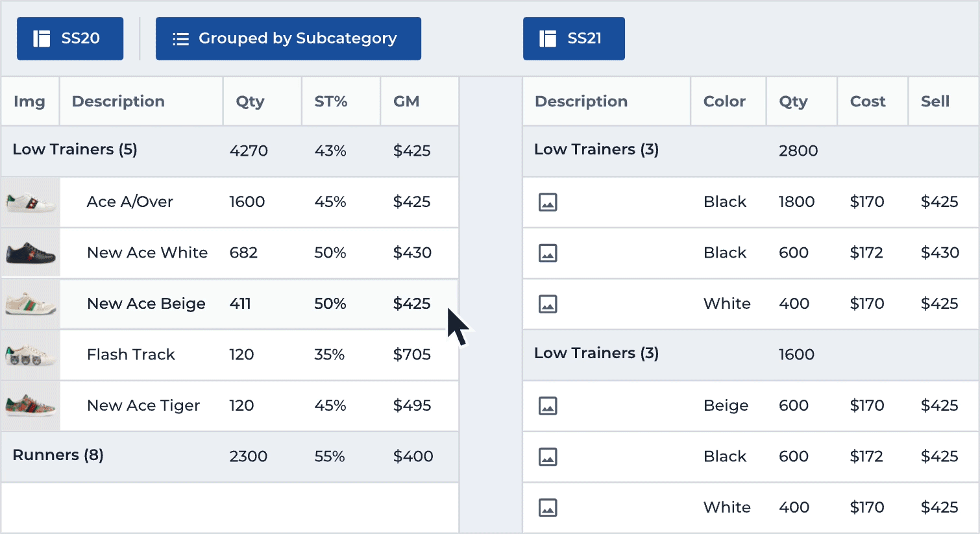Click the image placeholder icon beside Black 1800
This screenshot has height=534, width=980.
(x=548, y=202)
